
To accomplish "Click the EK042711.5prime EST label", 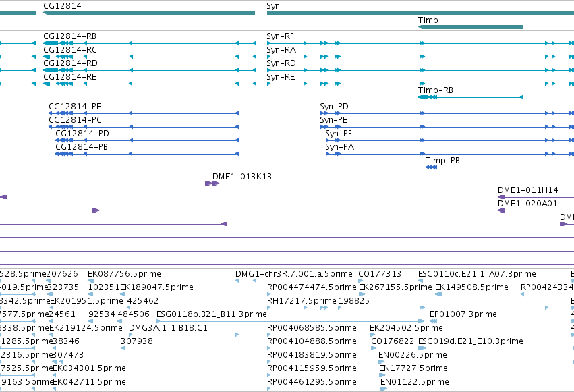I will tap(89, 382).
